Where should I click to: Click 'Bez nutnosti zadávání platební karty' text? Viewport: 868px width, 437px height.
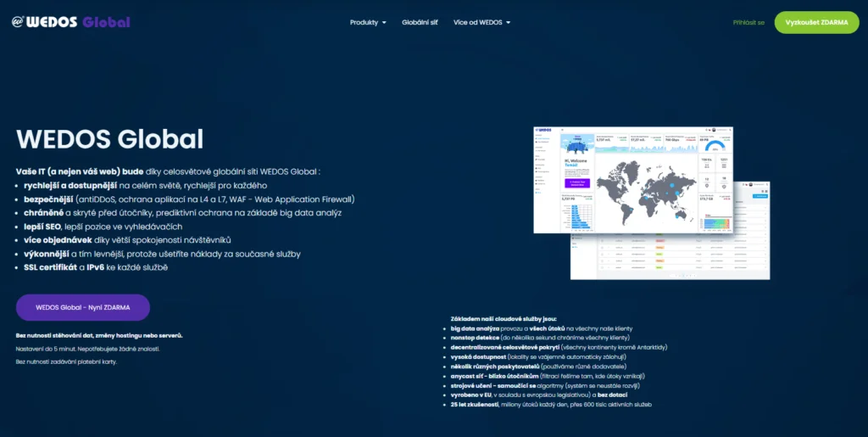[x=66, y=362]
